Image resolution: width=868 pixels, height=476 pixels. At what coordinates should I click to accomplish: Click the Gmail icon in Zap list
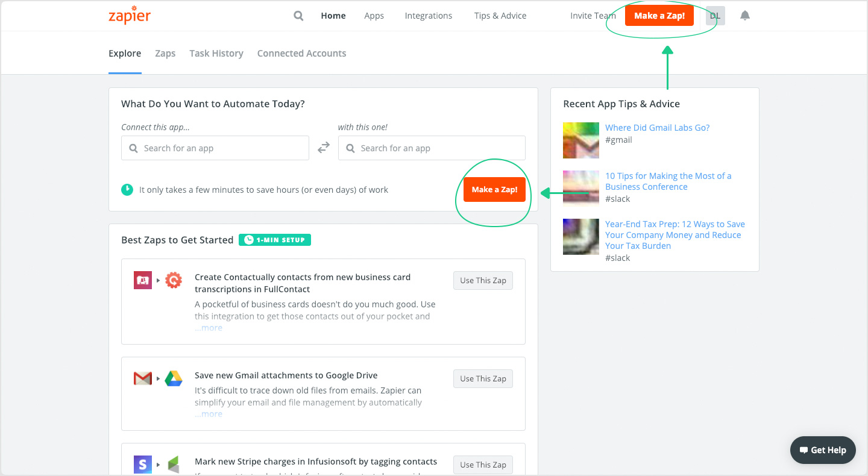click(x=143, y=378)
